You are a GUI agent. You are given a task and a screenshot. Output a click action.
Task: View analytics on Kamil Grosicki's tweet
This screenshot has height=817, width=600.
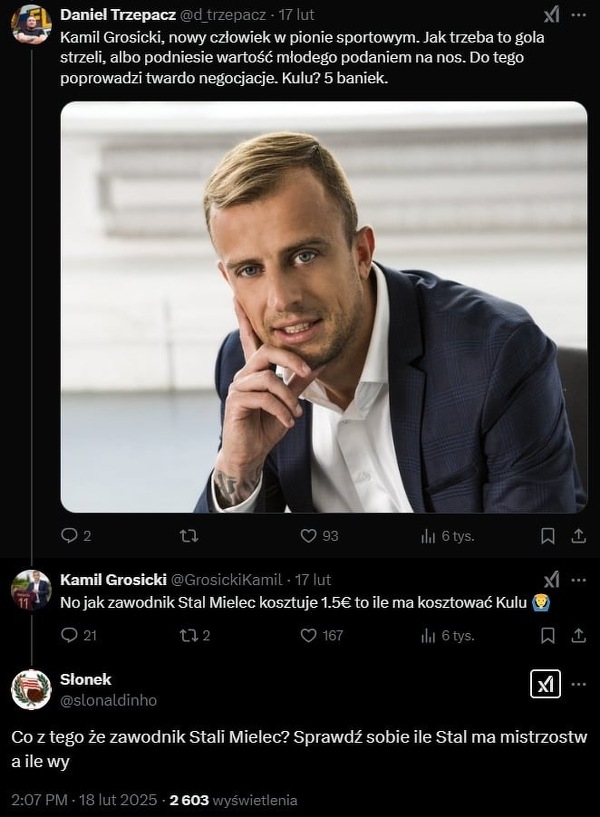click(429, 635)
